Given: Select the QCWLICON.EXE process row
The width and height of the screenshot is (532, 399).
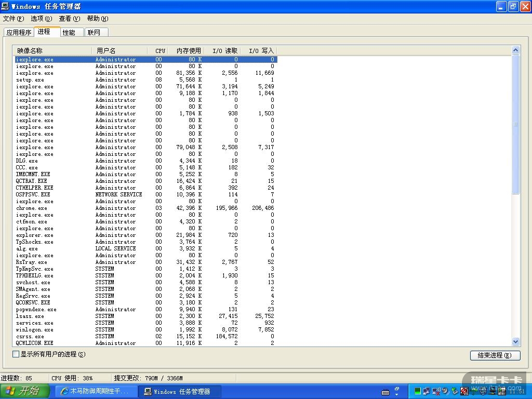Looking at the screenshot, I should 146,343.
